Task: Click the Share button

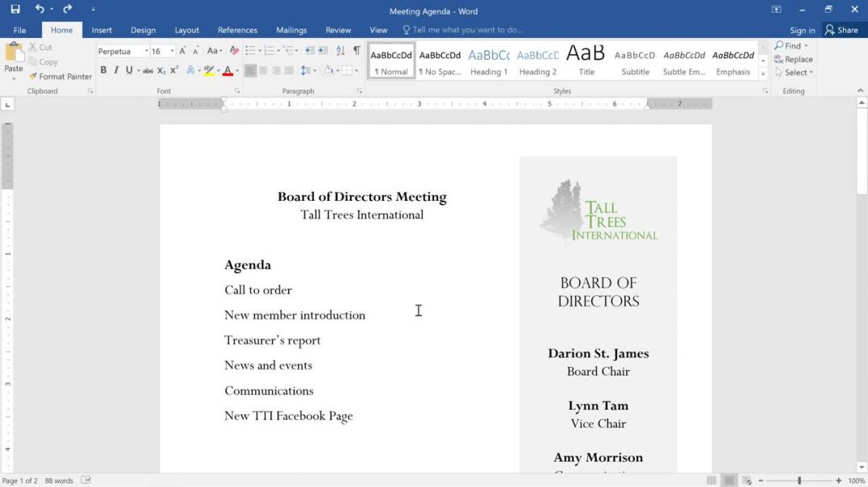Action: (841, 30)
